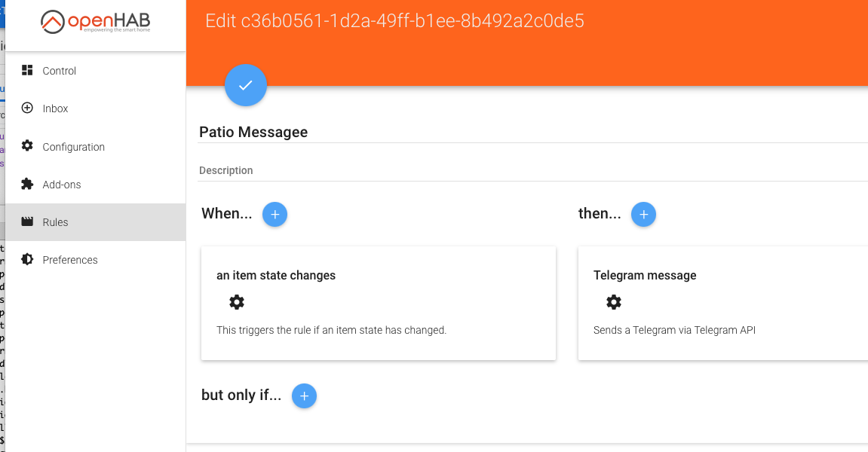Click the Rules clapperboard icon
The image size is (868, 452).
point(28,222)
